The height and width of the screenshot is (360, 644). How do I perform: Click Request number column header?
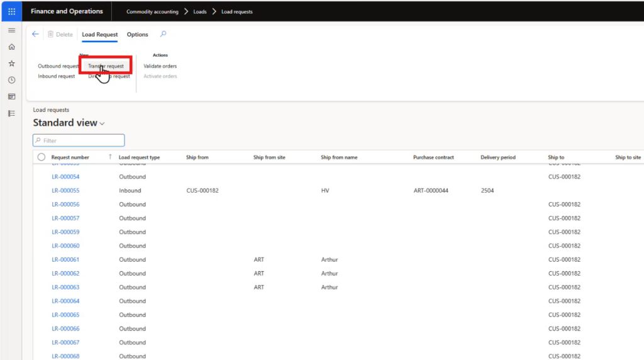coord(70,157)
